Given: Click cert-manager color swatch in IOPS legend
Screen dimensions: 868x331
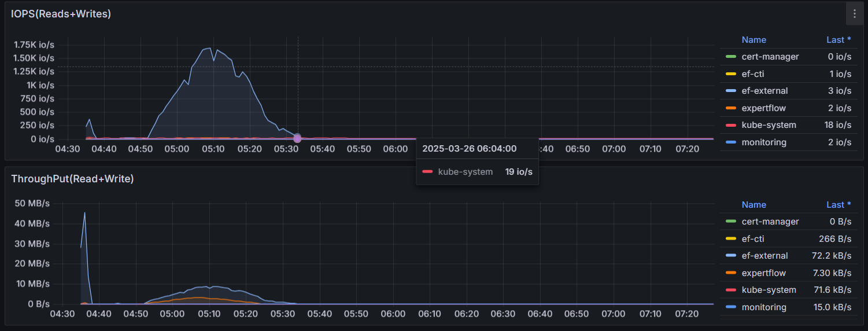Looking at the screenshot, I should [731, 57].
